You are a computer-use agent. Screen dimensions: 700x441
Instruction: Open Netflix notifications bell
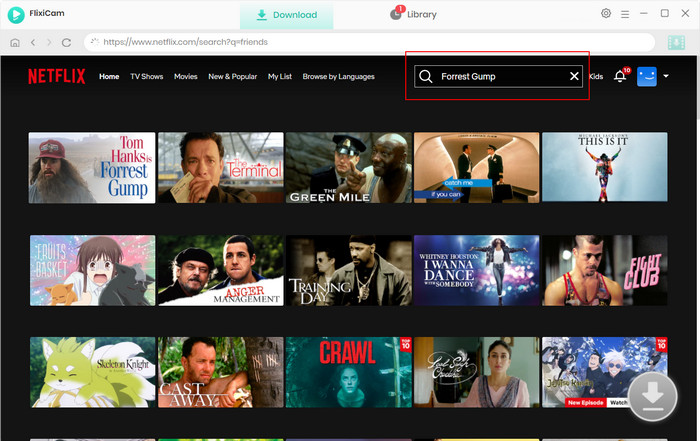[620, 76]
